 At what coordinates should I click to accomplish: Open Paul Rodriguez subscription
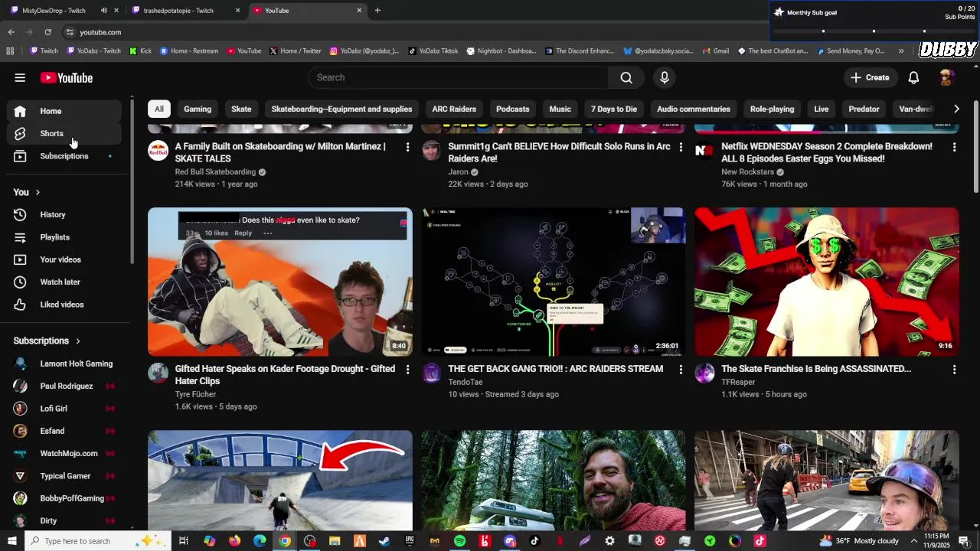pos(64,386)
